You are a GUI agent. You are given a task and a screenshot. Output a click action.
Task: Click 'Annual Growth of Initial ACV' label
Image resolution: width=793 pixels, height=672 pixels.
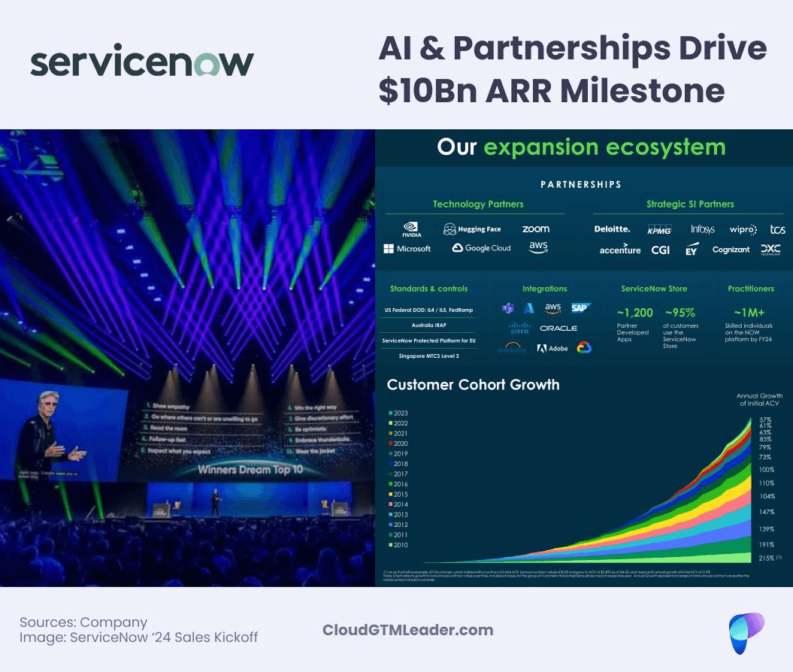759,399
